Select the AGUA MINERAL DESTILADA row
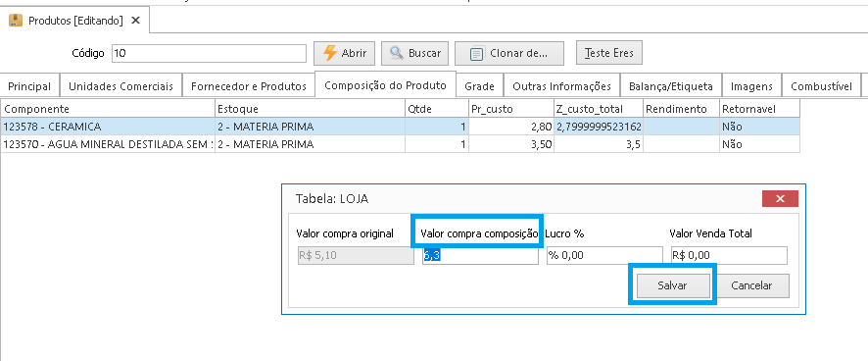The height and width of the screenshot is (361, 868). (401, 144)
